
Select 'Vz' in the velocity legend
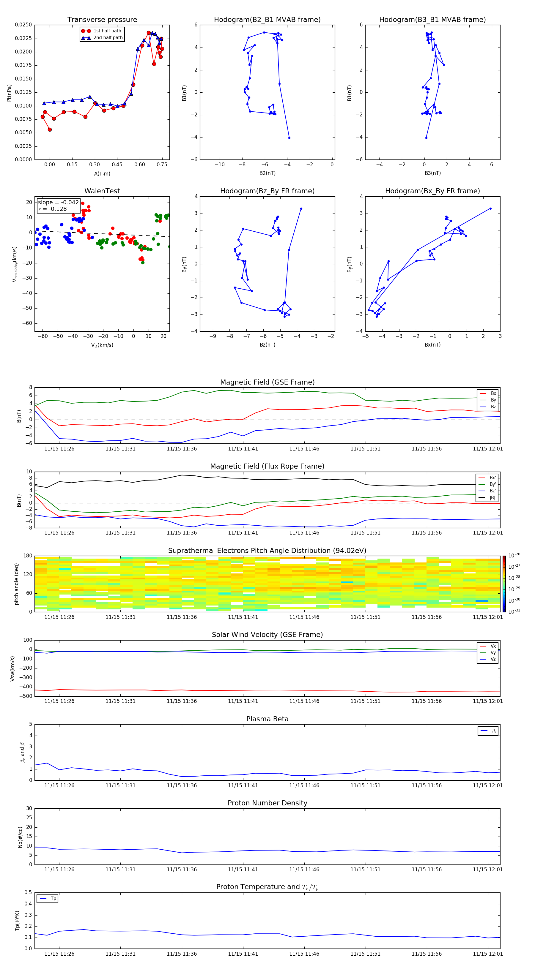pos(488,659)
